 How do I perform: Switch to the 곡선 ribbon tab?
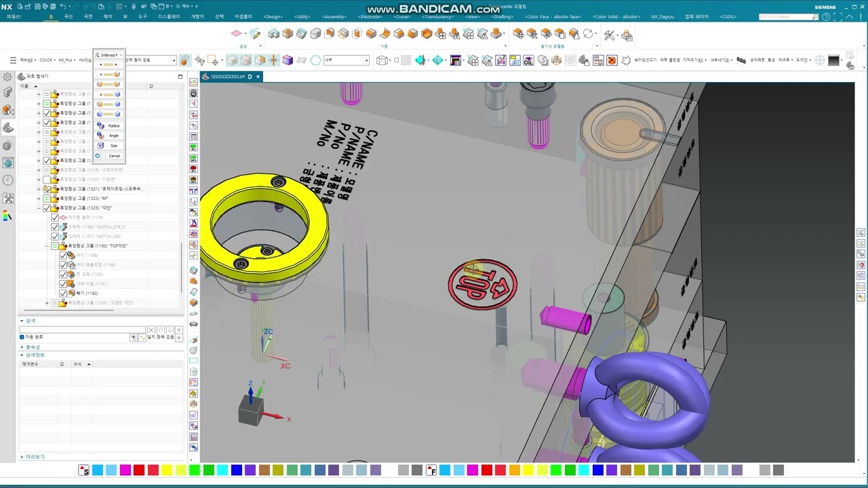pos(68,16)
